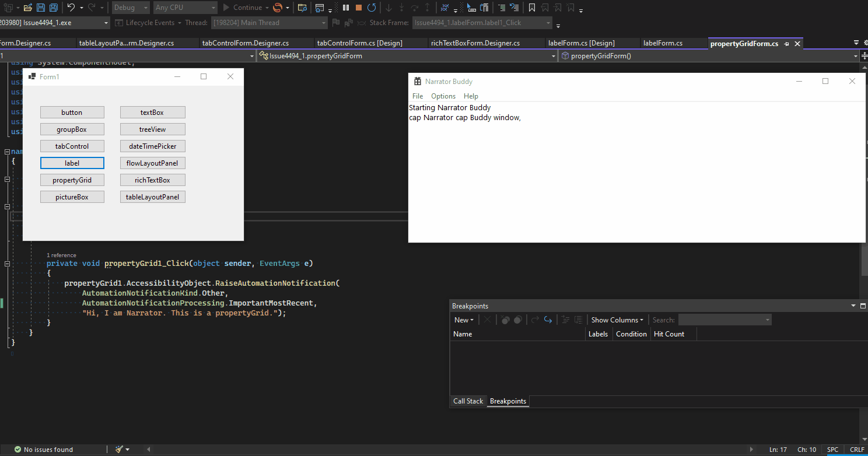Screen dimensions: 868x456
Task: Open the Show Columns dropdown
Action: point(617,320)
